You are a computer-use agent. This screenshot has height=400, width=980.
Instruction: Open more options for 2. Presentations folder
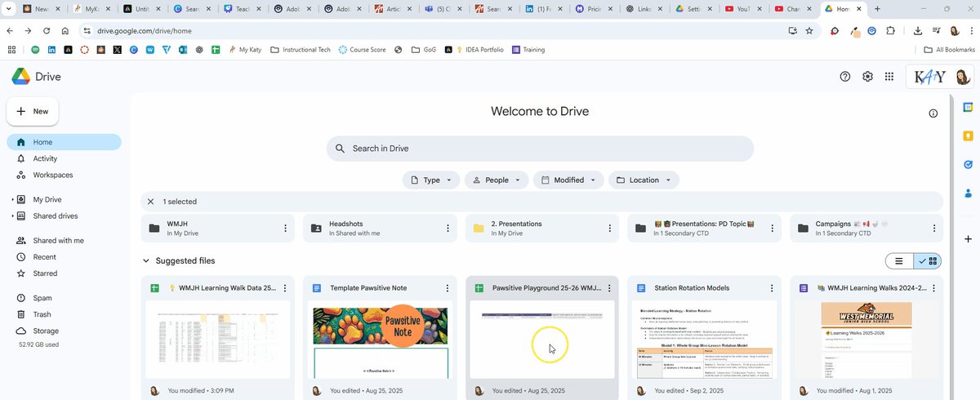click(610, 229)
